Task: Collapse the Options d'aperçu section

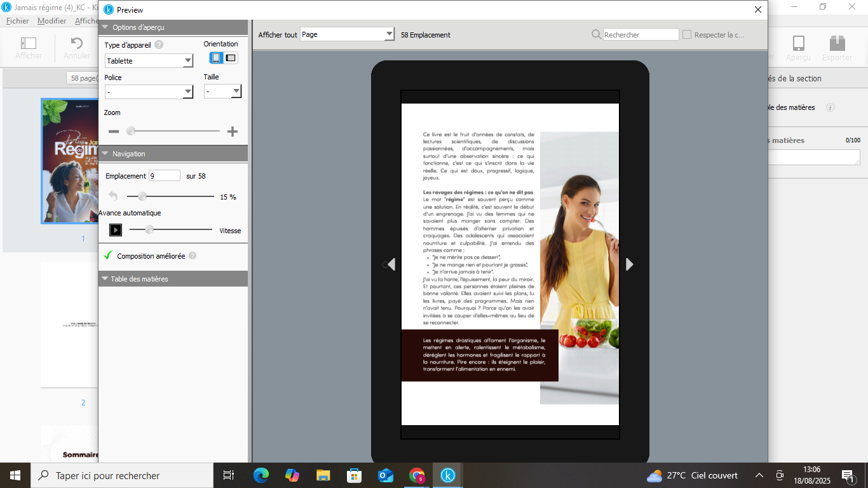Action: coord(105,27)
